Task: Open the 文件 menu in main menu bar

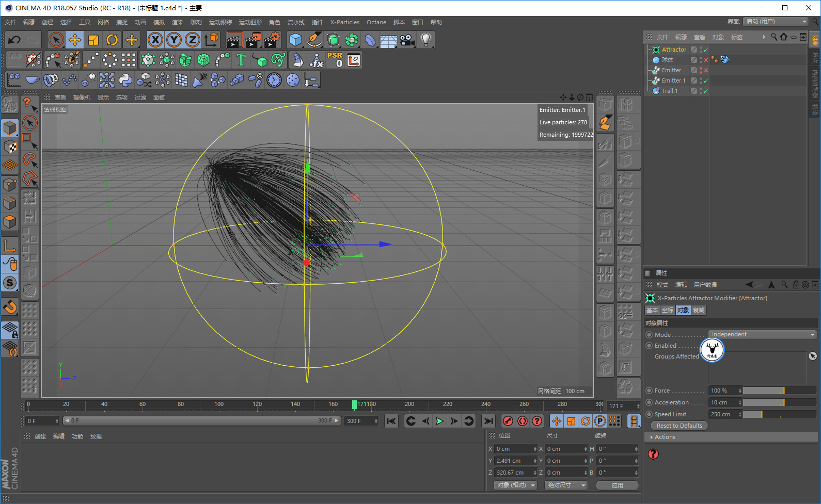Action: tap(10, 22)
